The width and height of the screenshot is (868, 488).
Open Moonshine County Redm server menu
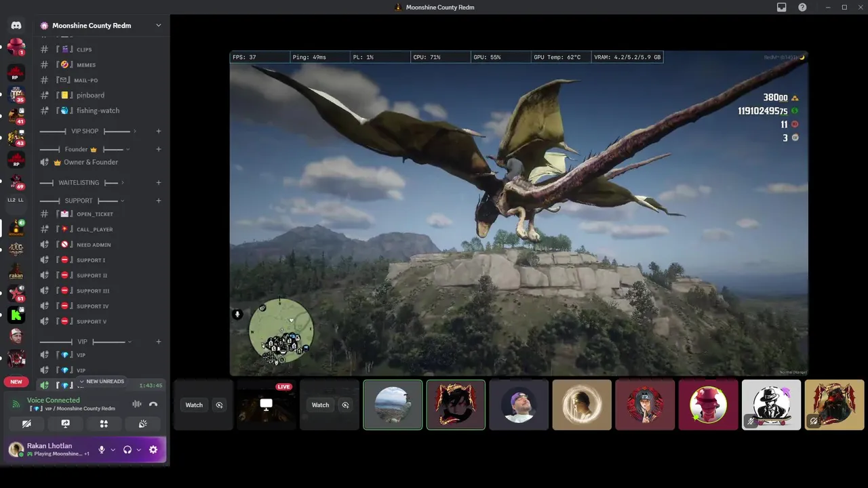[102, 26]
